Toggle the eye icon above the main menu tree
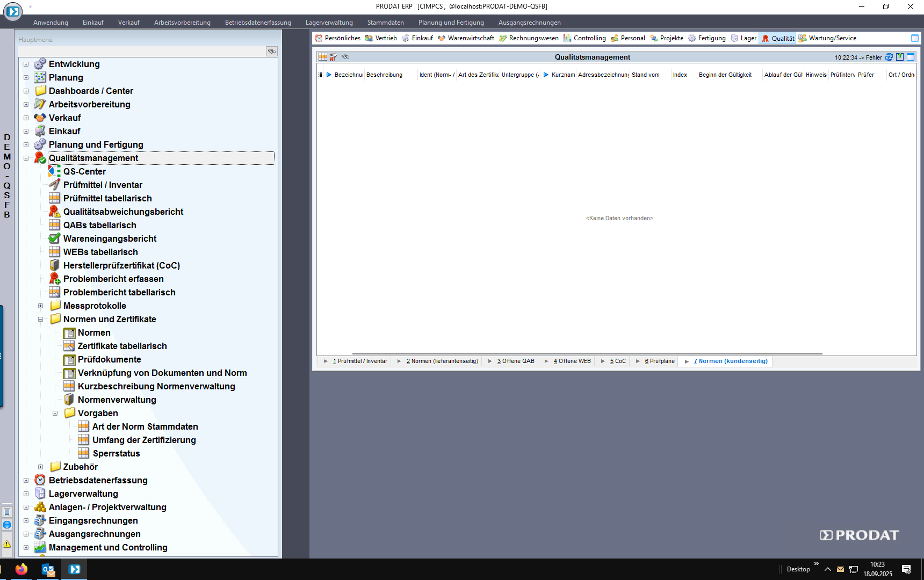 [x=272, y=52]
